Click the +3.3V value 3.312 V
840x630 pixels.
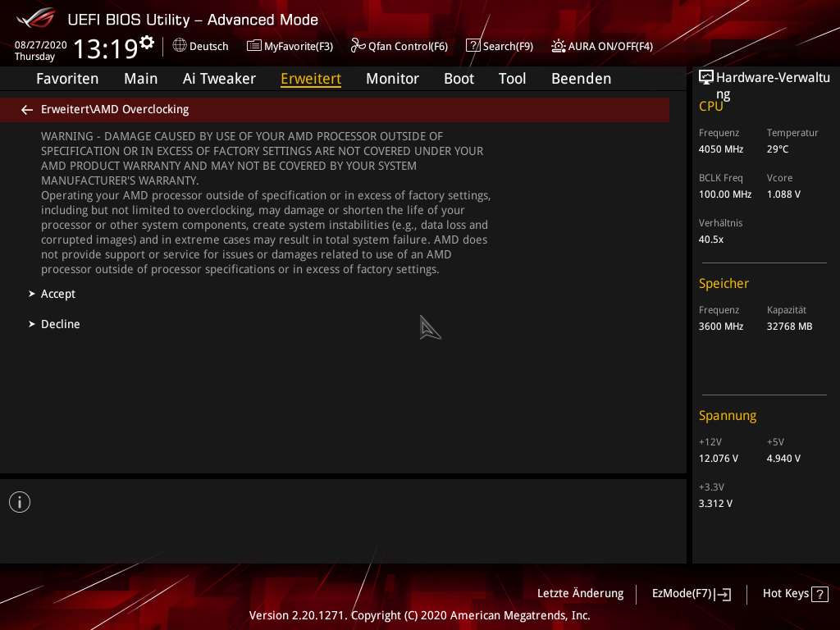coord(715,504)
